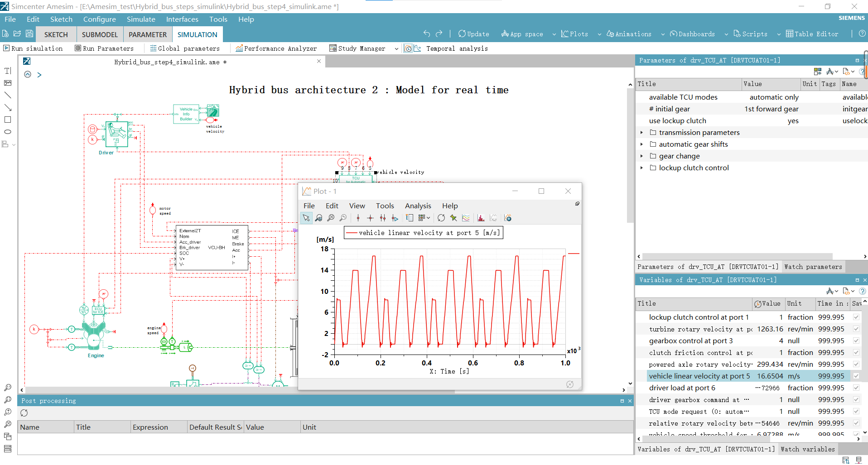The image size is (868, 465).
Task: Open the Table Editor
Action: 812,34
